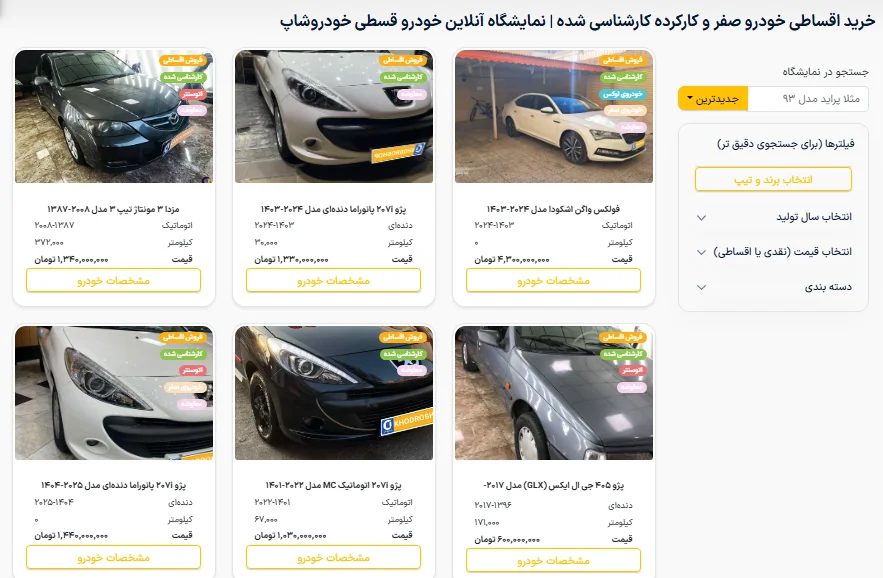Open the white Peugeot 207 panorama 2024 photo

[334, 117]
